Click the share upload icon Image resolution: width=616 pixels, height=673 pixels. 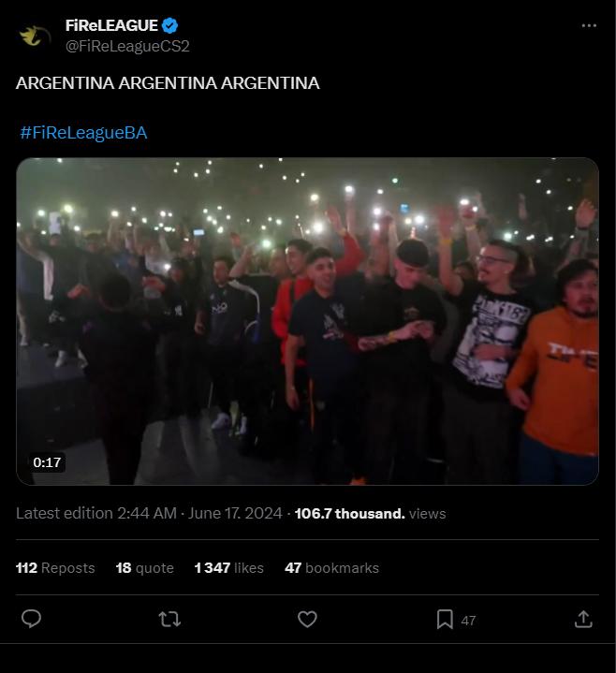tap(583, 620)
